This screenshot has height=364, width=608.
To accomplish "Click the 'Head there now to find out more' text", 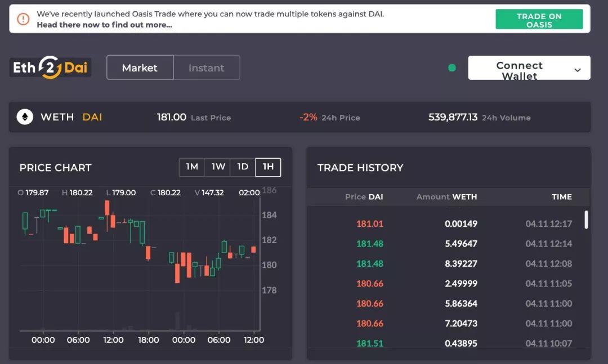I will click(104, 25).
